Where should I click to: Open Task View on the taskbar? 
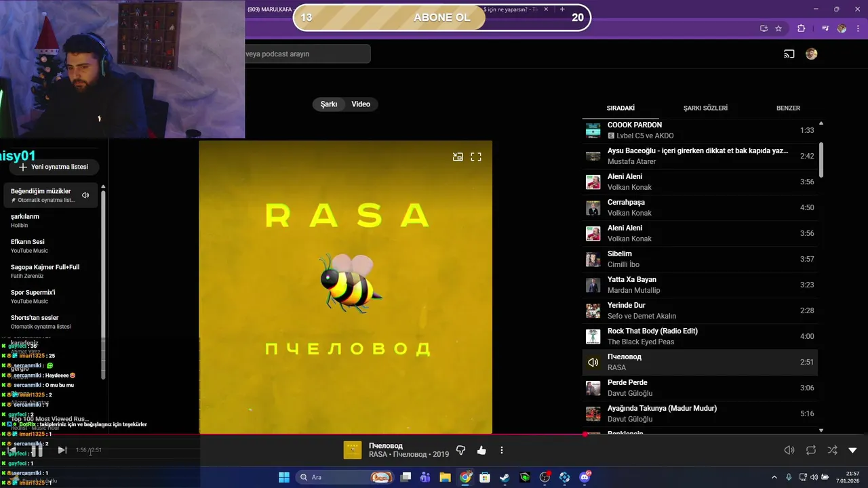406,477
